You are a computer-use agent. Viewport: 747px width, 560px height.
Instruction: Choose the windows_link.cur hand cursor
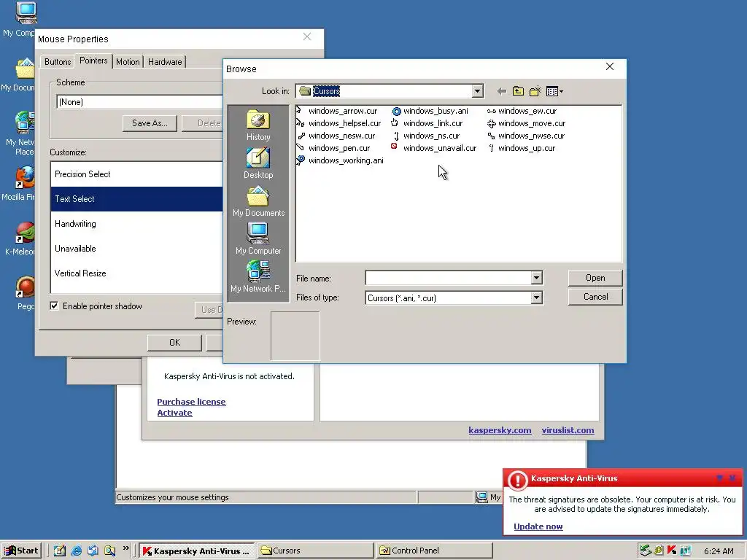(x=427, y=123)
